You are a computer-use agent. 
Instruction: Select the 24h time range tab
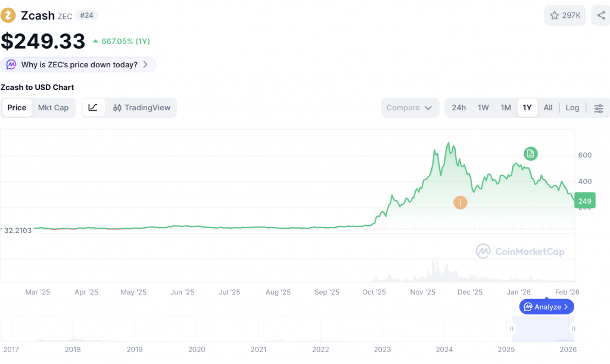pyautogui.click(x=459, y=108)
